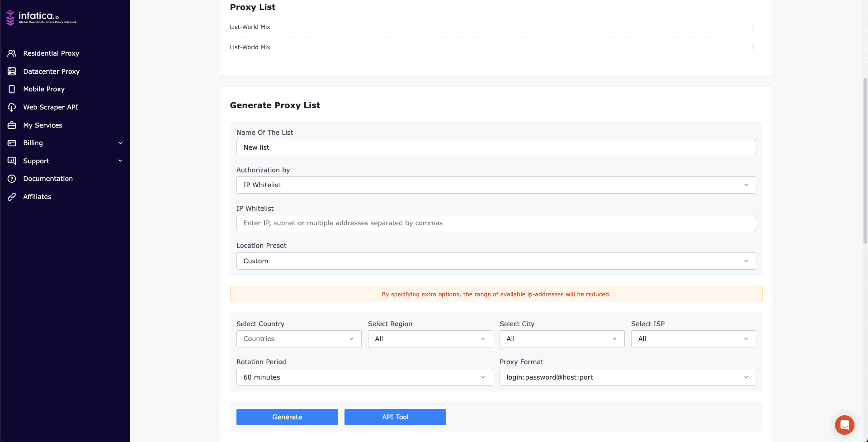
Task: Open the Rotation Period dropdown
Action: click(x=364, y=377)
